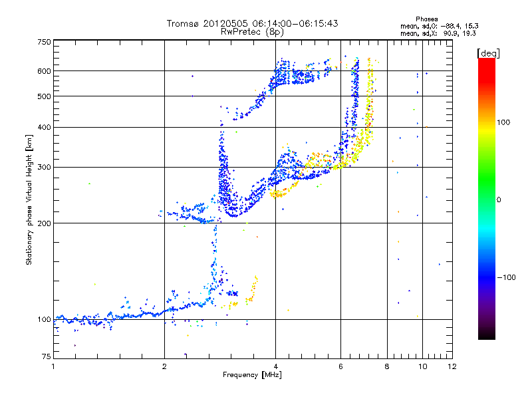Image resolution: width=532 pixels, height=399 pixels.
Task: Click the y-axis tick label '75'
Action: pos(47,356)
